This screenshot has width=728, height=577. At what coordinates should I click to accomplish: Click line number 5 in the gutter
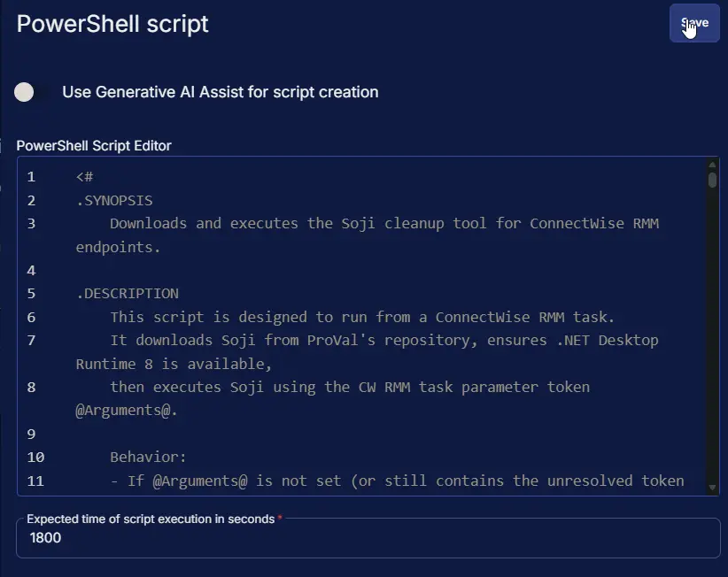[x=31, y=293]
